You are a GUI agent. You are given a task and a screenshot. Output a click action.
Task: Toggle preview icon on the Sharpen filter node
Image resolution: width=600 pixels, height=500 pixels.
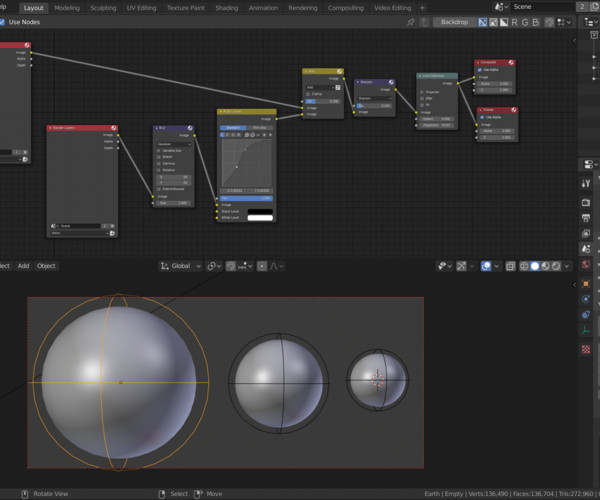391,82
